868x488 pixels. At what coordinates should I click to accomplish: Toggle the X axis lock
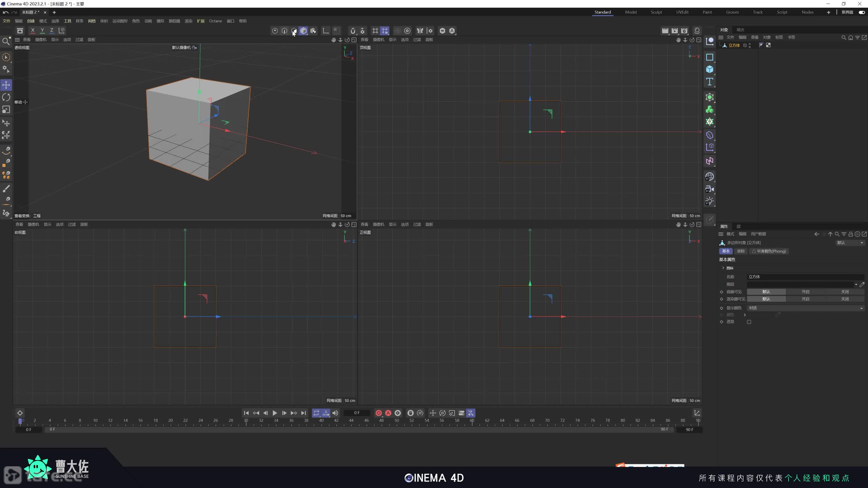33,30
